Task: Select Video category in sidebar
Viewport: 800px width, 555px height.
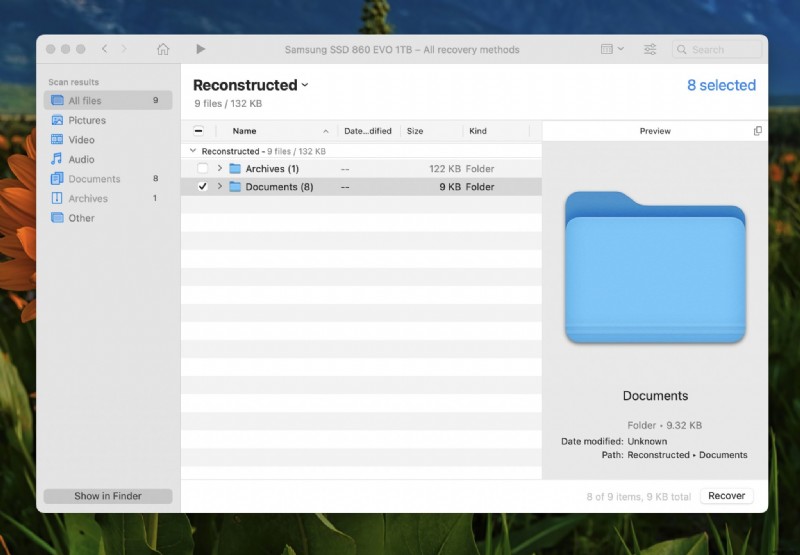Action: (x=82, y=140)
